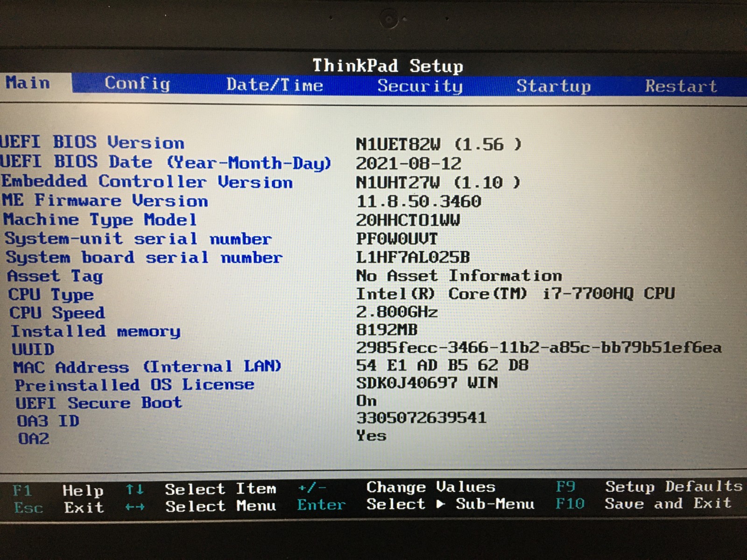Click the 8192MB memory value
This screenshot has width=747, height=560.
pyautogui.click(x=387, y=329)
